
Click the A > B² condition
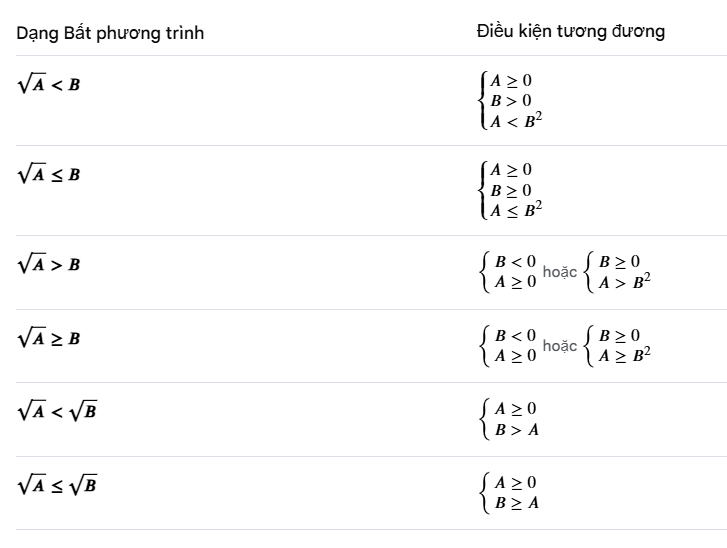click(x=625, y=281)
